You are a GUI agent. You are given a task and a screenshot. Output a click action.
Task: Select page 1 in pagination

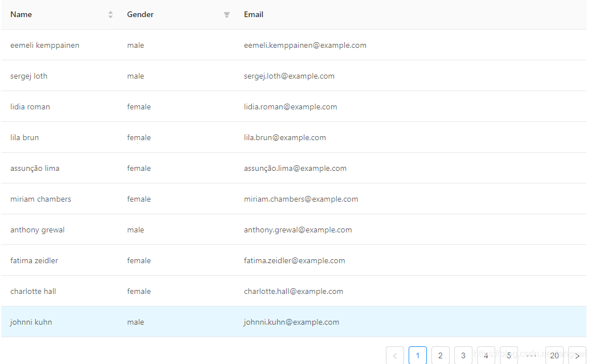tap(418, 355)
